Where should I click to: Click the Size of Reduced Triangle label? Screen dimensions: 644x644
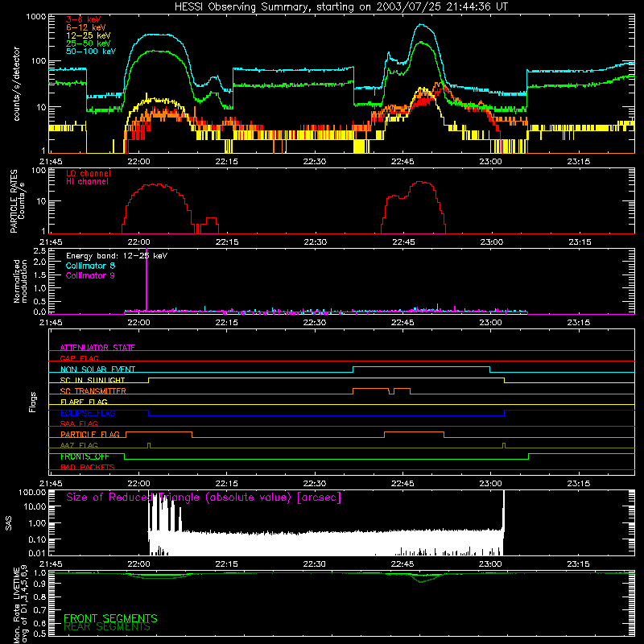click(204, 497)
